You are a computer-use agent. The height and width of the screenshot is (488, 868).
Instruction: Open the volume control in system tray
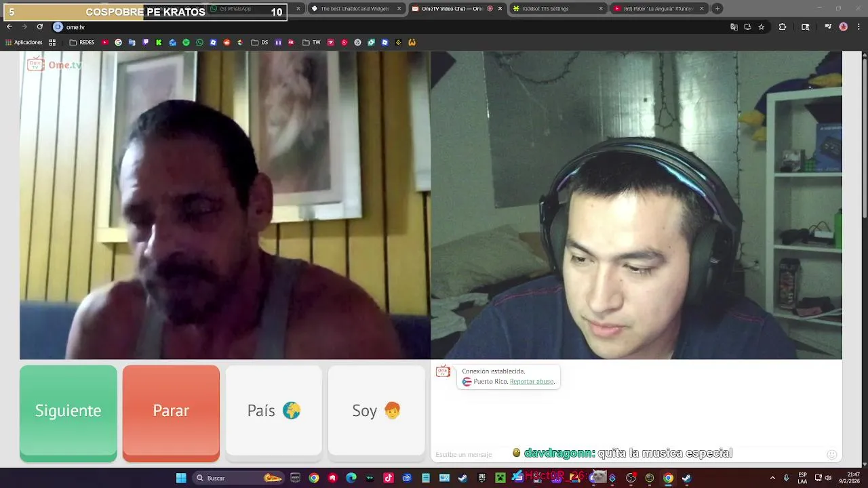pyautogui.click(x=828, y=478)
